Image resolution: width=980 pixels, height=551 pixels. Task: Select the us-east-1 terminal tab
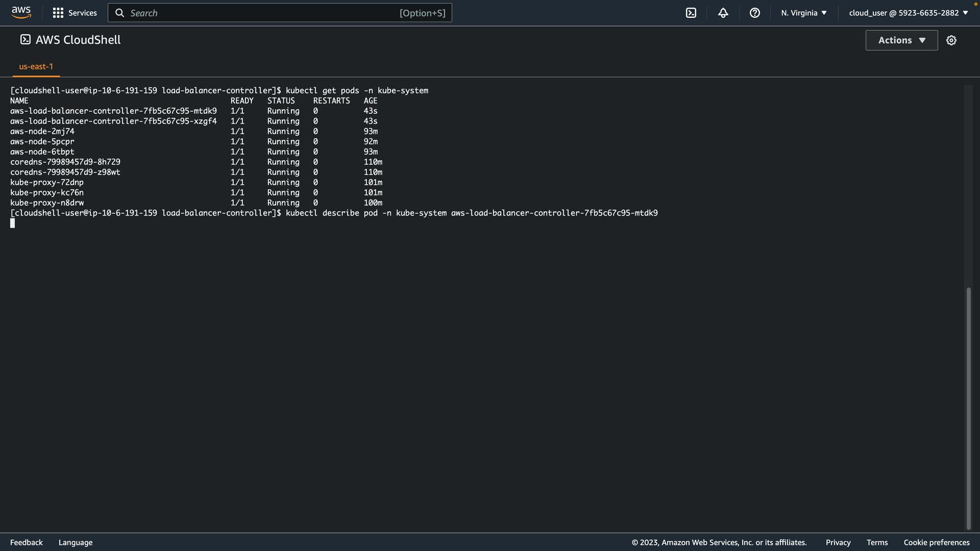(x=36, y=66)
